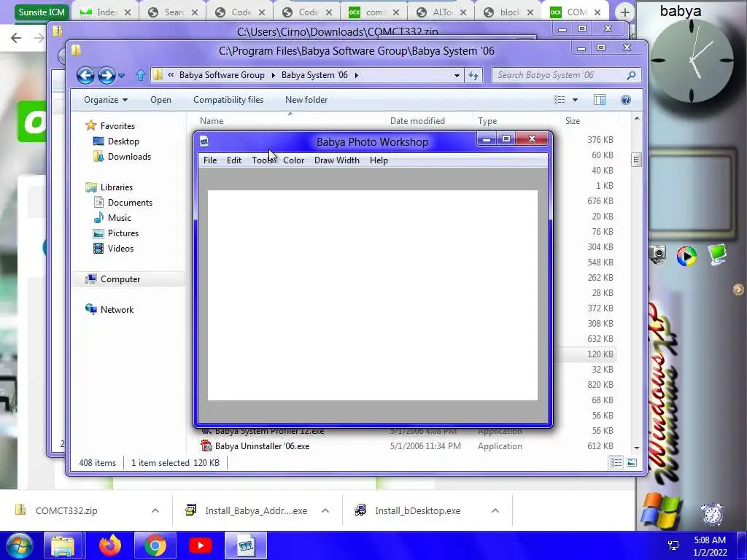Select Libraries in the navigation pane
747x560 pixels.
point(116,187)
